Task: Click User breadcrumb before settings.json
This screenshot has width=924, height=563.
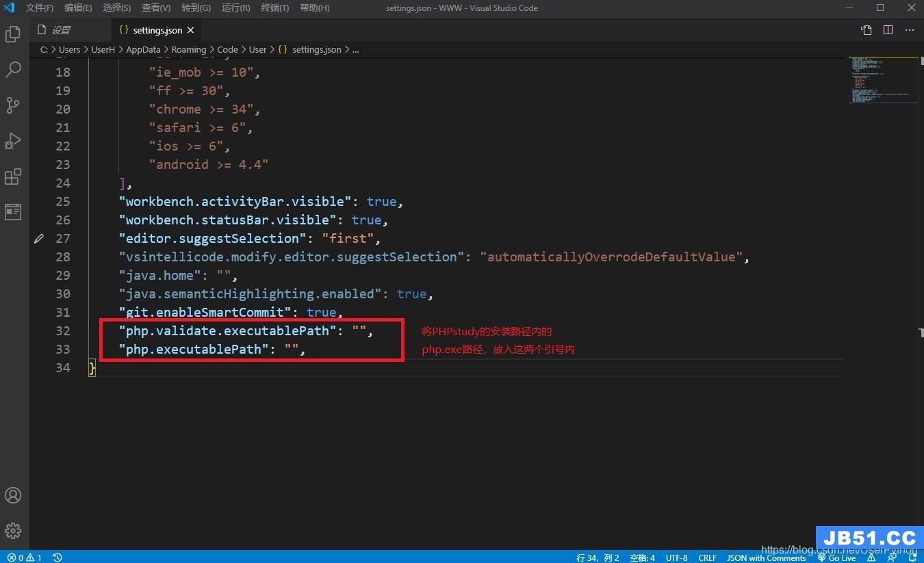Action: pos(258,49)
